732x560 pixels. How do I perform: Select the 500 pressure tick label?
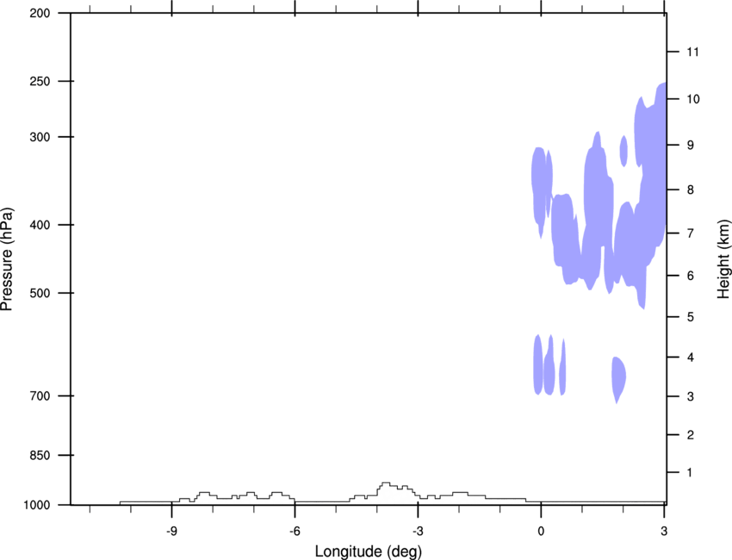40,293
